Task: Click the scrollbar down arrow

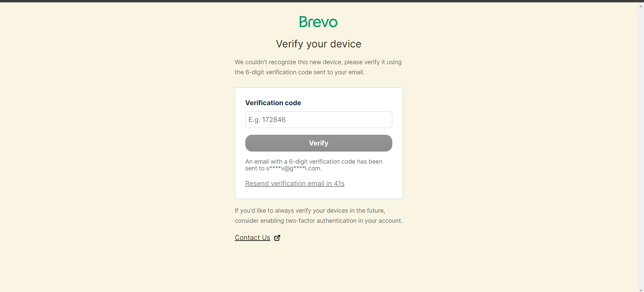Action: tap(641, 290)
